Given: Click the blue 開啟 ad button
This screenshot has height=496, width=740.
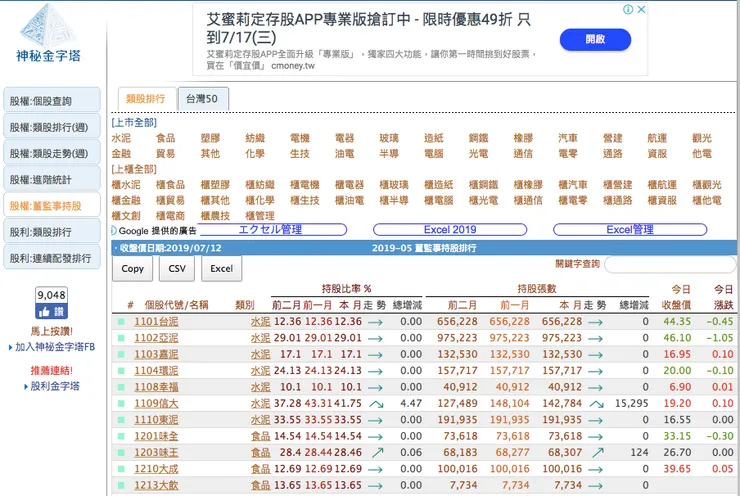Looking at the screenshot, I should [595, 40].
